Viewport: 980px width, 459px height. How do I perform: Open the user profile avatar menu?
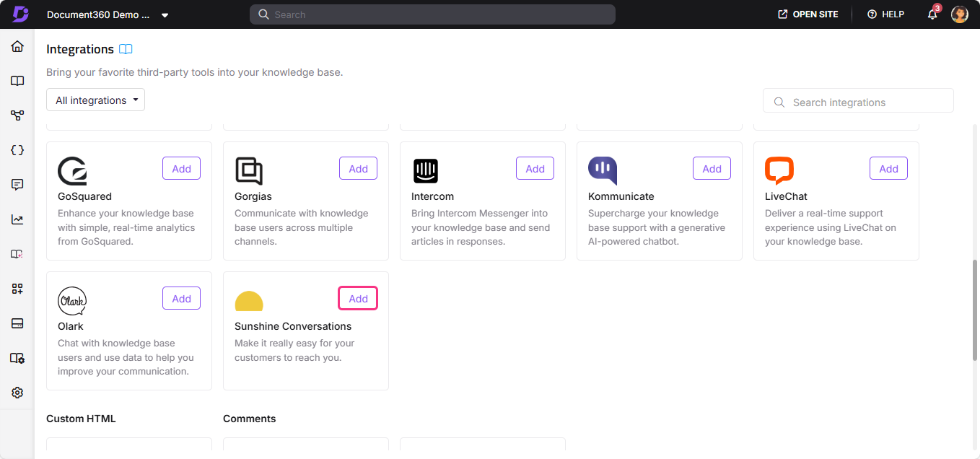click(959, 14)
